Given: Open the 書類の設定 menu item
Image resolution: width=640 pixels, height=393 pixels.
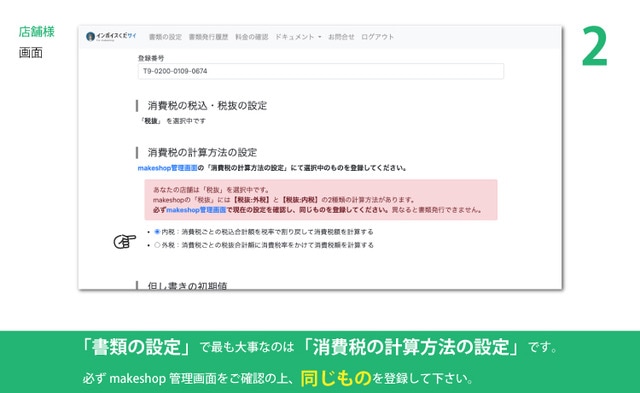Looking at the screenshot, I should click(x=165, y=37).
